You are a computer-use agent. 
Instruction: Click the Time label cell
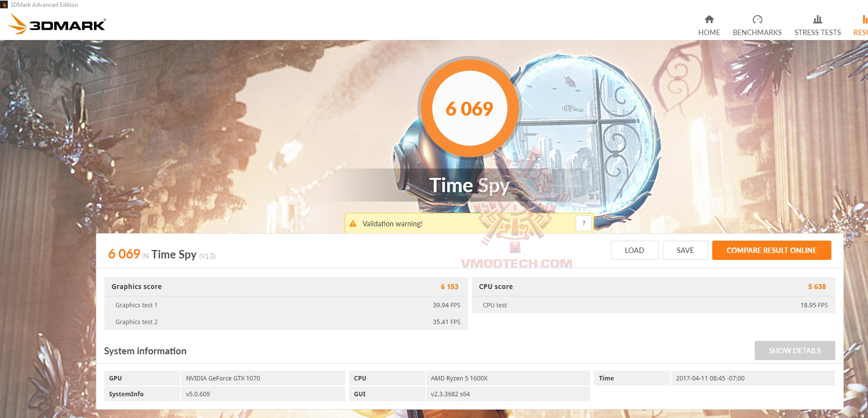632,378
